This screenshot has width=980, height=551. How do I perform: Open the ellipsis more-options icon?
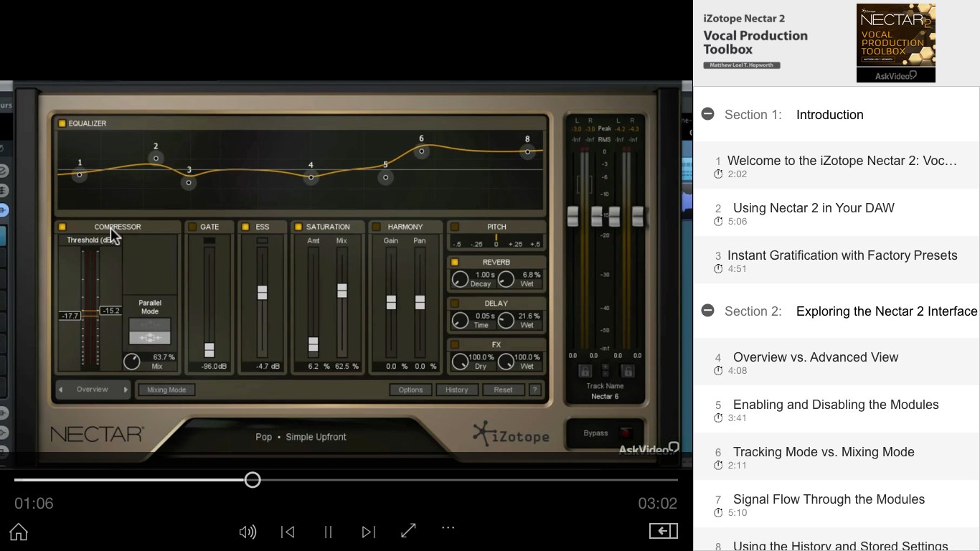448,529
